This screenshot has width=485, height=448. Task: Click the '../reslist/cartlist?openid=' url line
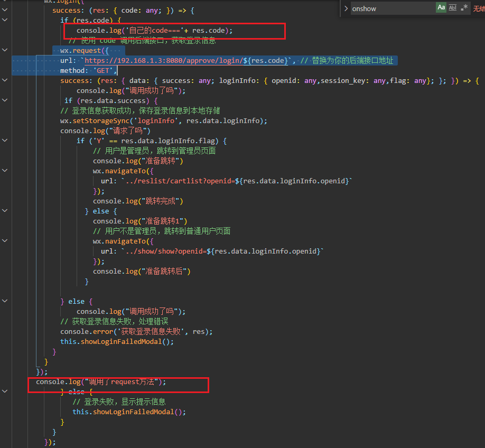click(227, 181)
